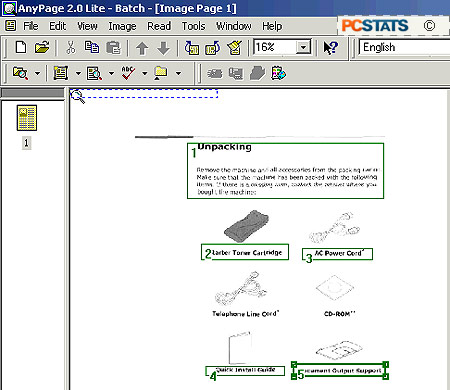Click the context help arrow icon
Viewport: 450px width, 390px height.
[x=331, y=48]
